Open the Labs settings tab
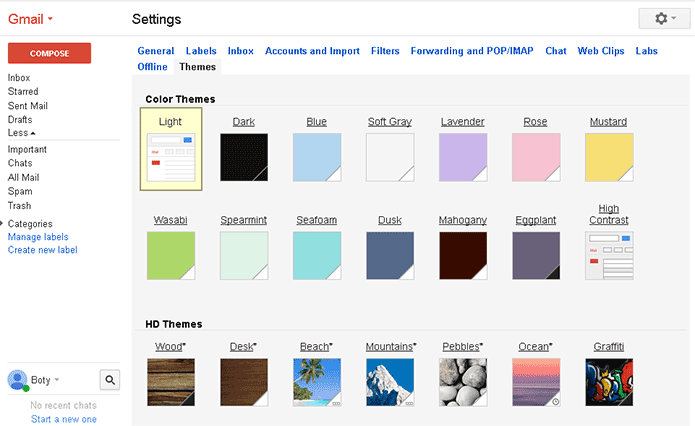The image size is (695, 426). pos(646,51)
